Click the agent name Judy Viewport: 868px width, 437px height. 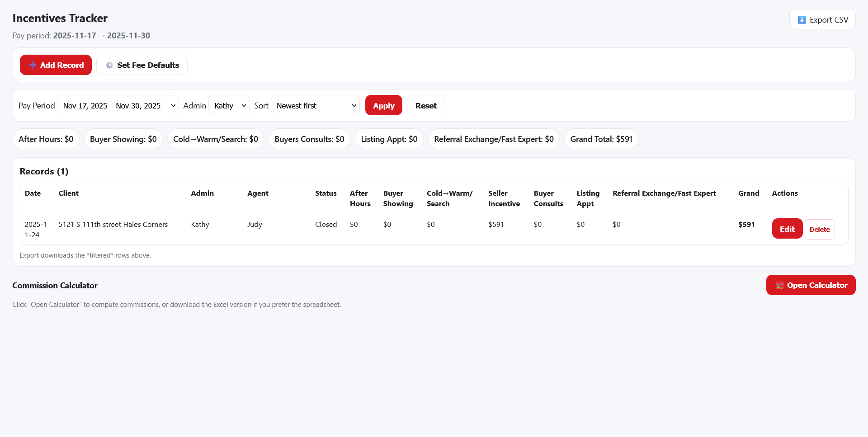pyautogui.click(x=255, y=224)
